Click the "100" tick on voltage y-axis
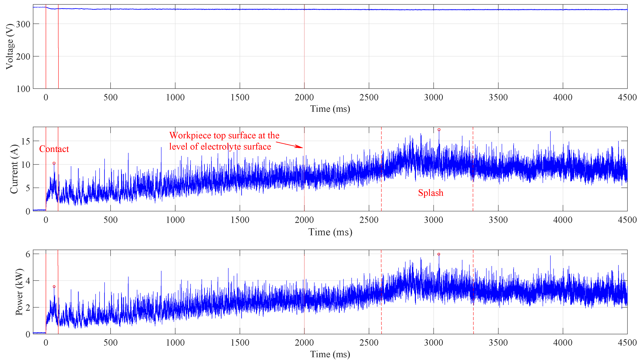Screen dimensions: 641x364 [23, 89]
